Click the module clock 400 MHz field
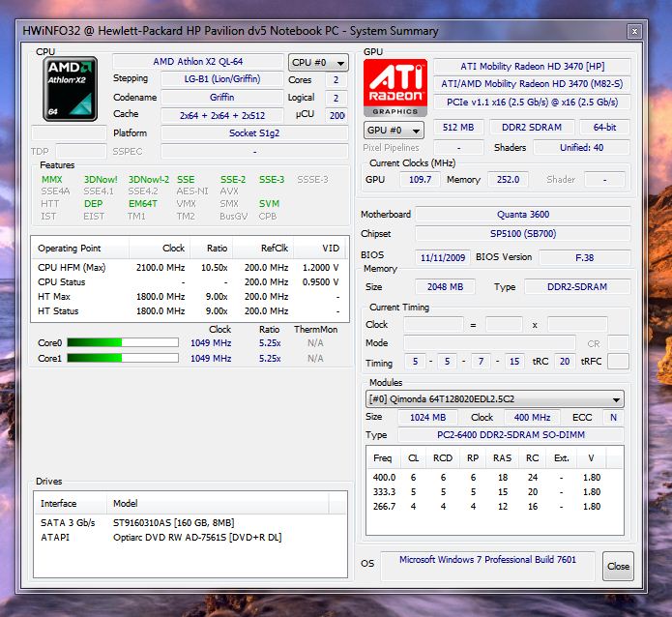 click(x=532, y=417)
